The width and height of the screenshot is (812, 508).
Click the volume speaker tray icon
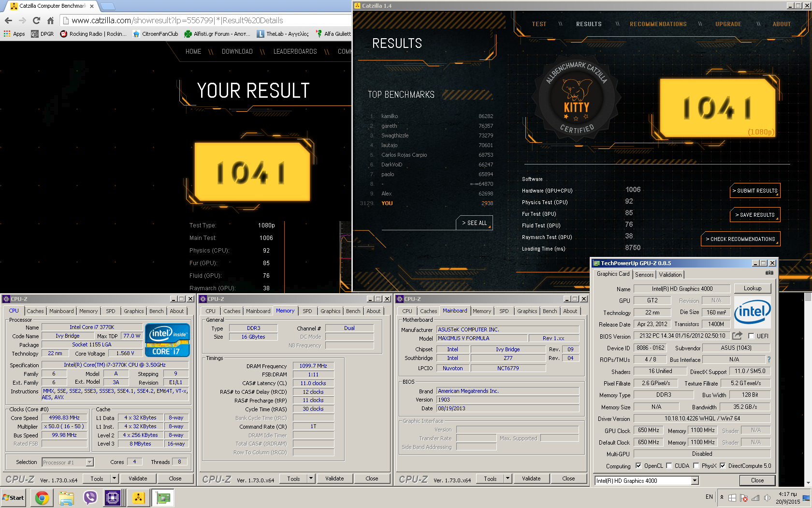[767, 497]
